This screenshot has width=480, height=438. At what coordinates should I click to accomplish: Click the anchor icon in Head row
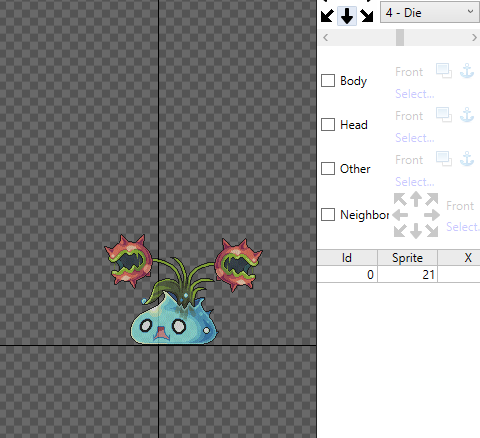click(x=467, y=115)
